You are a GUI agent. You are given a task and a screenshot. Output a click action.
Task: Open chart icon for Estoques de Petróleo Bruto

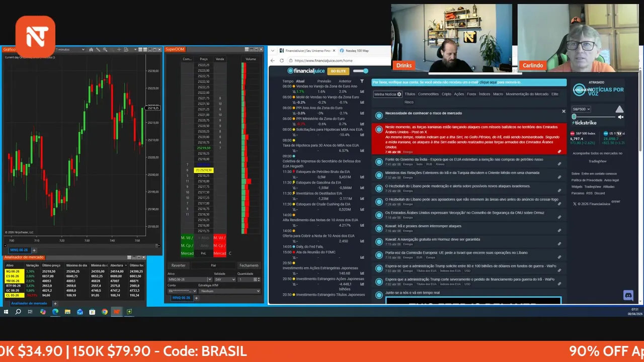(x=362, y=177)
